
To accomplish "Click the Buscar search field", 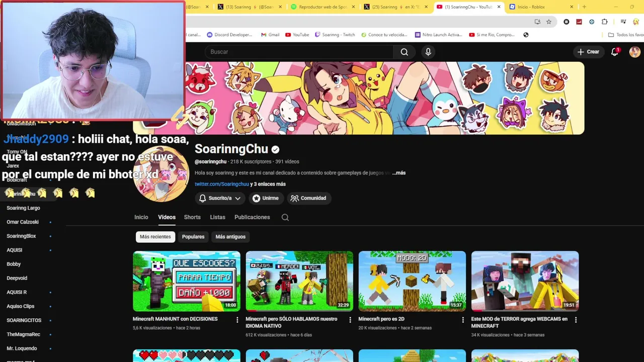I will pos(299,52).
